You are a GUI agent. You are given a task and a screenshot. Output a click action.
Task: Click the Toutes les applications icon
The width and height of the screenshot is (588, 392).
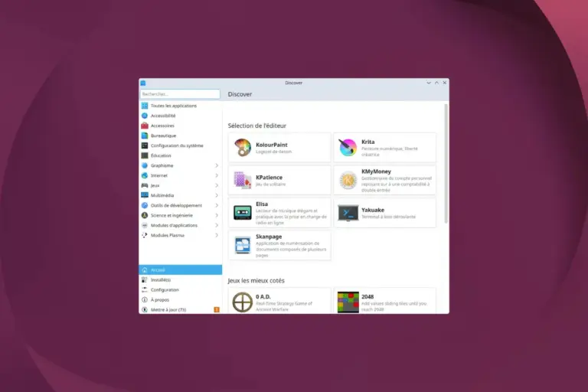145,106
